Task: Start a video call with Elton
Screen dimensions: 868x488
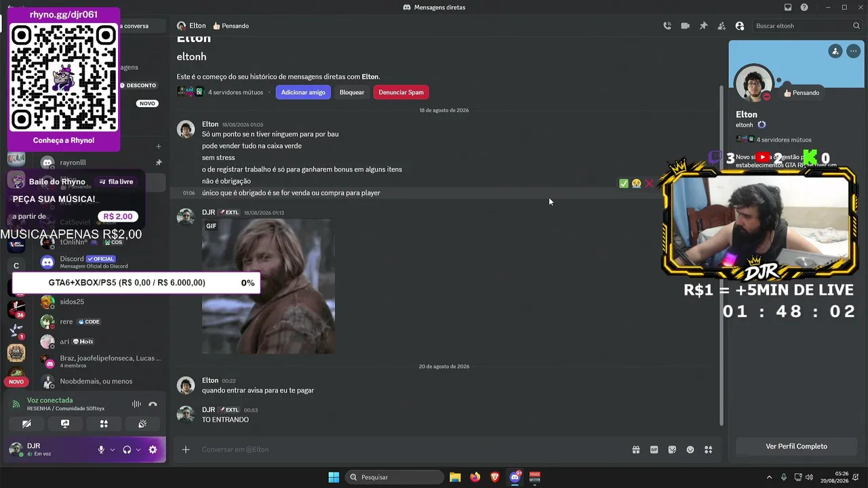Action: [685, 26]
